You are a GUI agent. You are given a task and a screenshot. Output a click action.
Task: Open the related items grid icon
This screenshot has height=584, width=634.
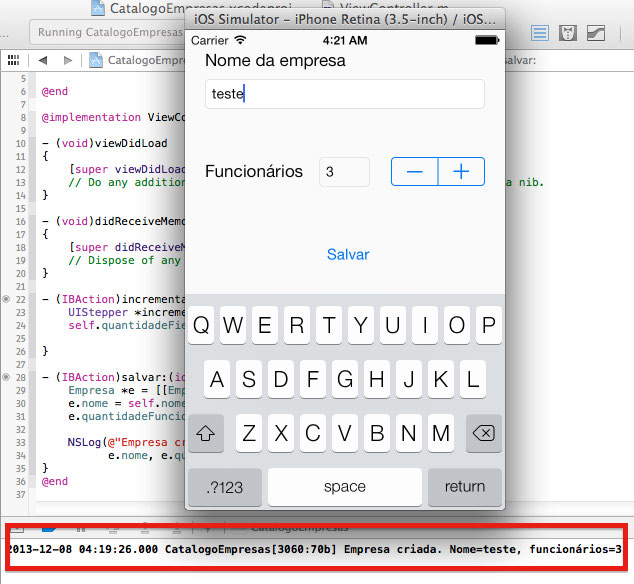tap(13, 60)
